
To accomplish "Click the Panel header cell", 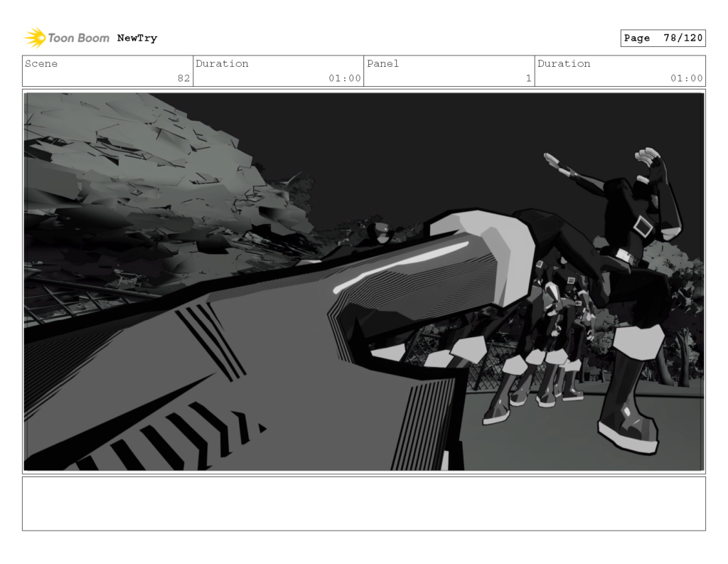I will click(x=382, y=64).
